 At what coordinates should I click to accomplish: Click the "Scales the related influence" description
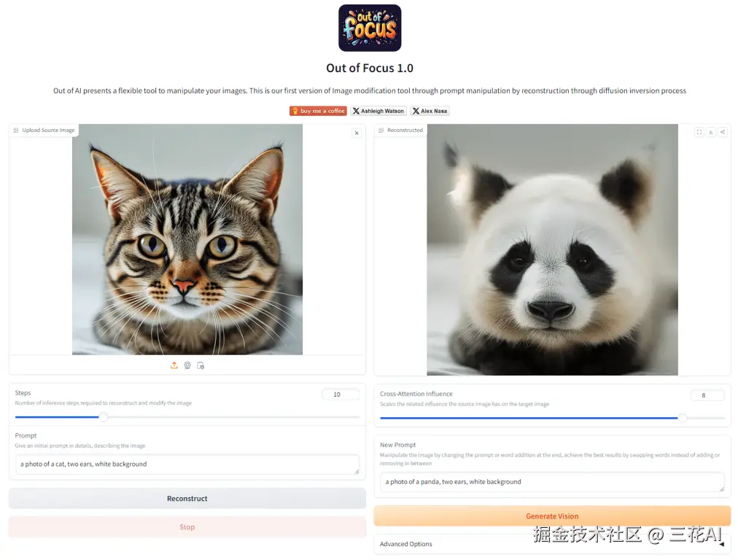tap(465, 404)
